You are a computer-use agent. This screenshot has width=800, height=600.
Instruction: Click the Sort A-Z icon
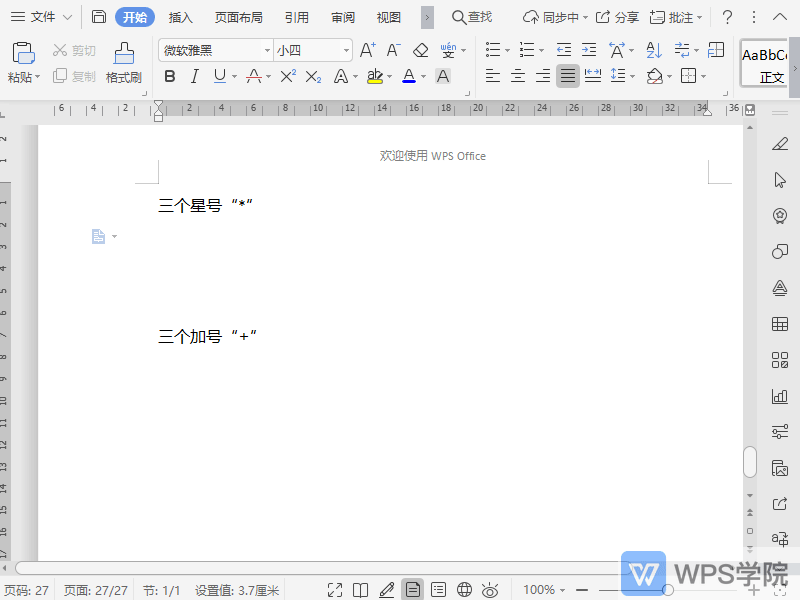(654, 50)
